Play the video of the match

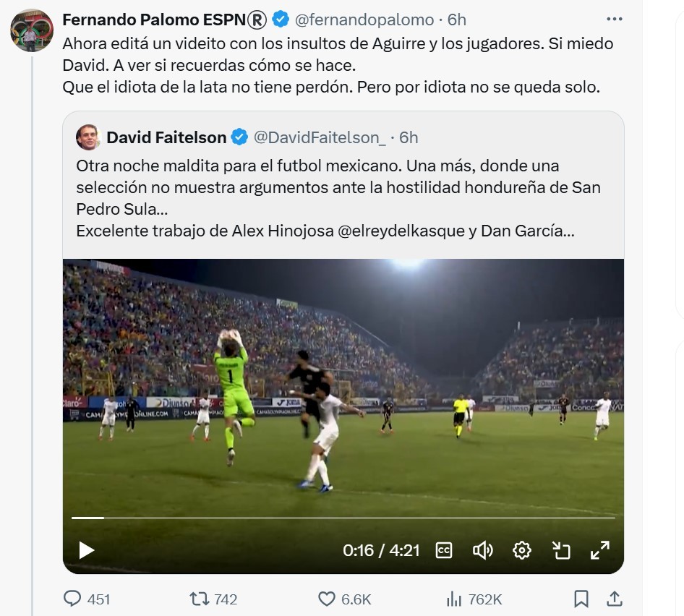pos(87,549)
